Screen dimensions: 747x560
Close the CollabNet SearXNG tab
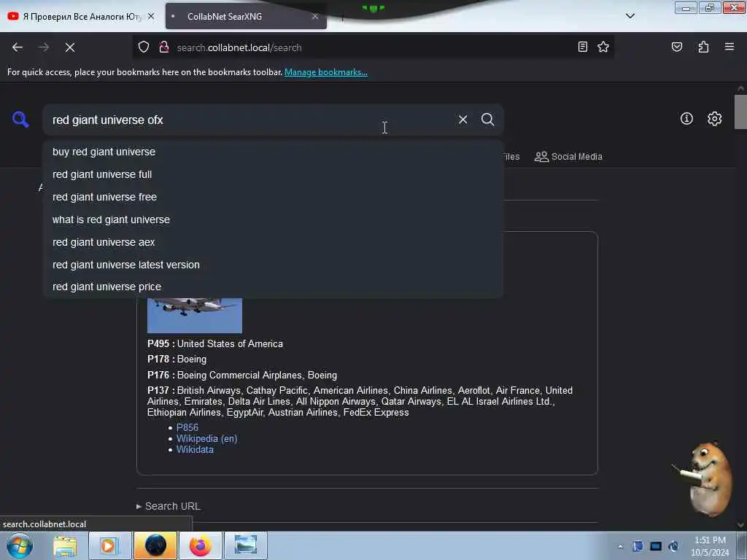[x=315, y=16]
